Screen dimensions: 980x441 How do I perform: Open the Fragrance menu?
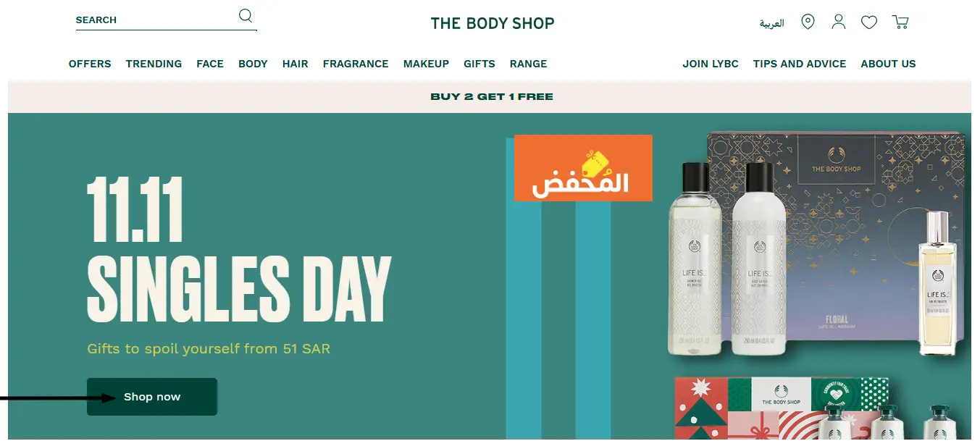point(356,64)
